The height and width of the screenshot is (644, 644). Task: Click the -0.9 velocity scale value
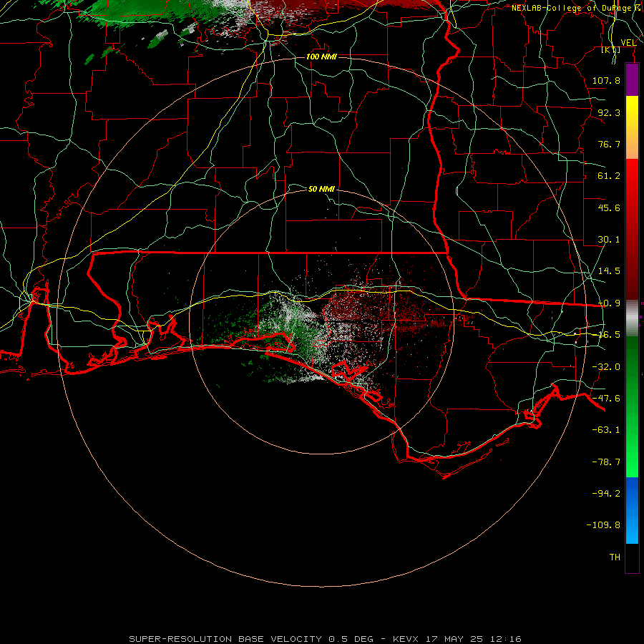pos(609,303)
